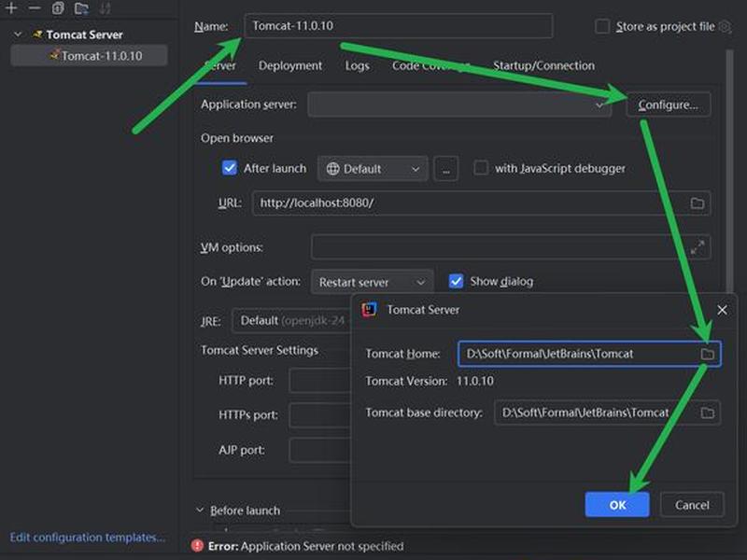Viewport: 747px width, 560px height.
Task: Click the settings panel vertical scrollbar
Action: 729,172
